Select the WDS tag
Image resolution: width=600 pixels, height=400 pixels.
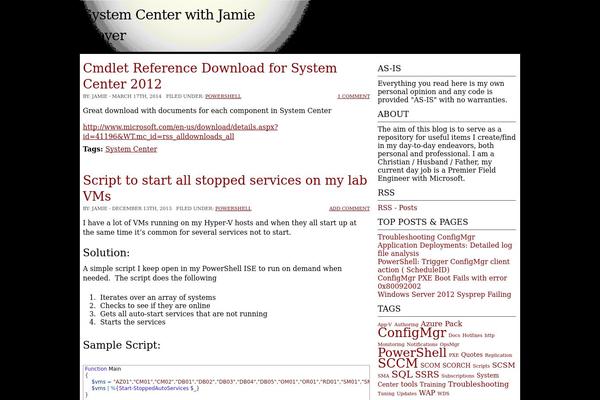tap(443, 393)
